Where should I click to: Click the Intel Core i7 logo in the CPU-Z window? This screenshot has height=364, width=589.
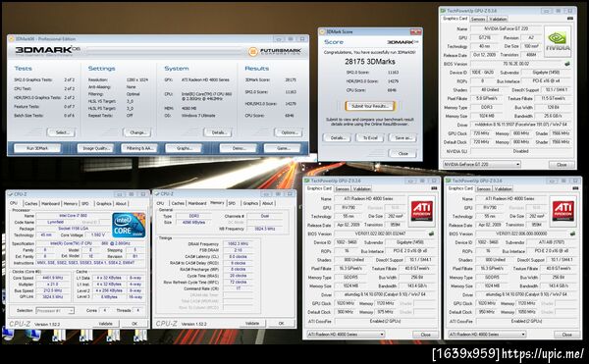129,225
